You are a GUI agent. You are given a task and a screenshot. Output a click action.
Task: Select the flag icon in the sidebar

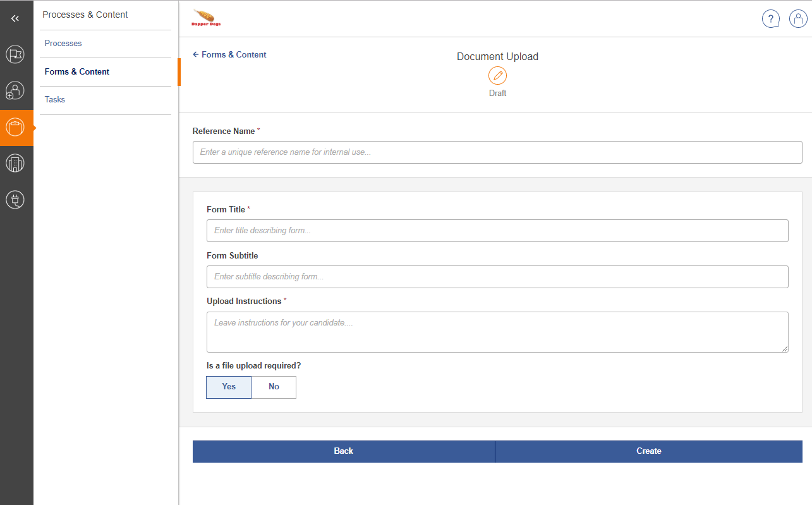tap(15, 54)
